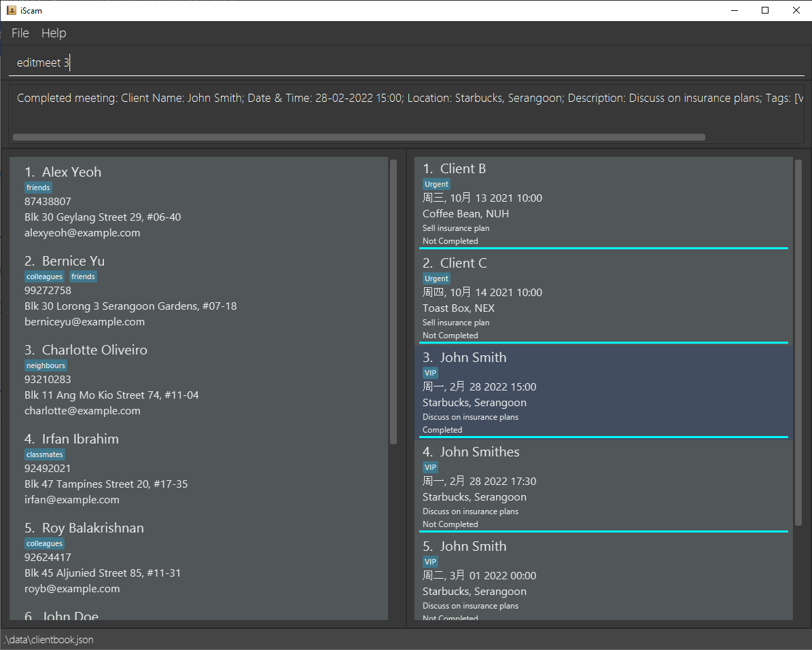Click the 'Completed meeting' result message text

(410, 98)
